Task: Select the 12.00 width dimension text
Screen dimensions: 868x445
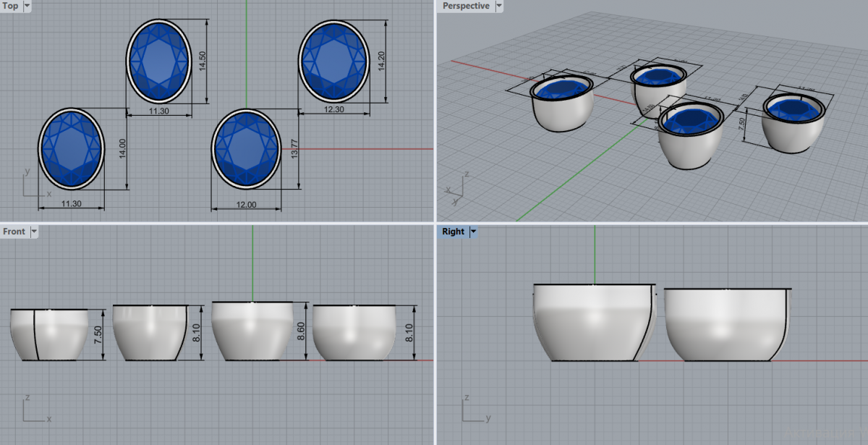Action: click(x=247, y=205)
